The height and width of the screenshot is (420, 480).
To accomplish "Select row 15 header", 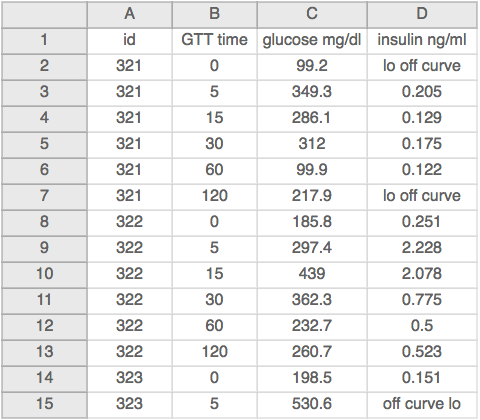I will point(44,405).
